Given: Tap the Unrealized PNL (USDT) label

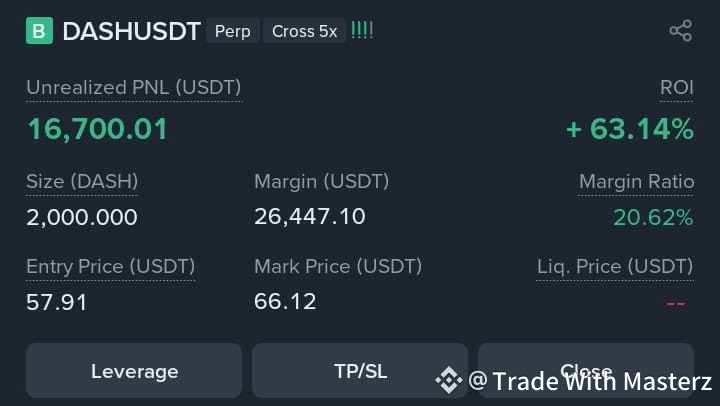Looking at the screenshot, I should (134, 88).
